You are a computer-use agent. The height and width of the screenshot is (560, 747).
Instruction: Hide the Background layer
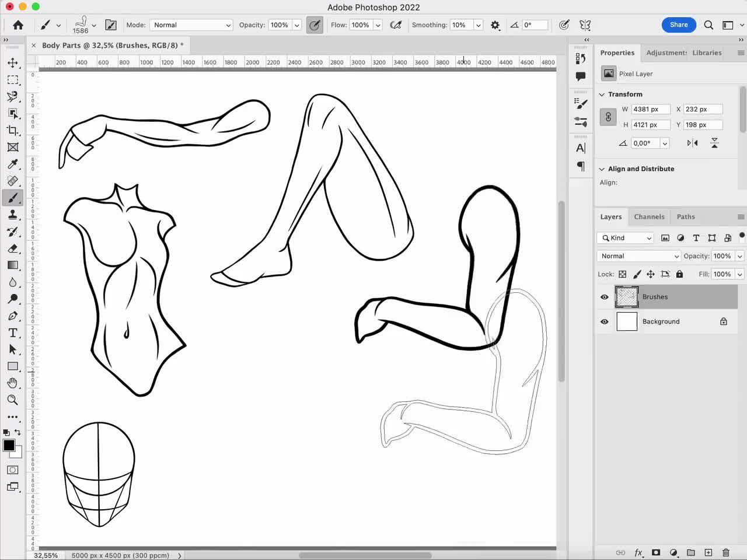point(604,321)
